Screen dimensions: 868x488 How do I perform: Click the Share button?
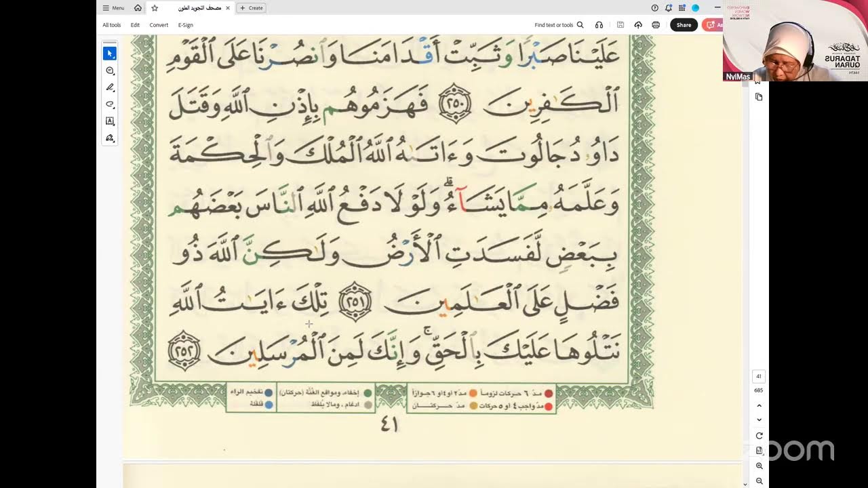684,25
